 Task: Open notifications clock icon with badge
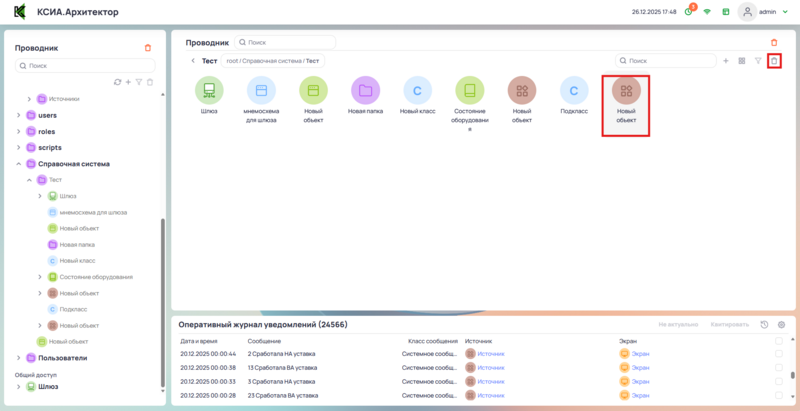(x=688, y=12)
